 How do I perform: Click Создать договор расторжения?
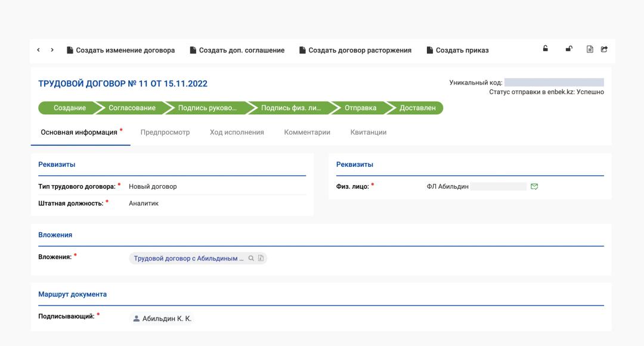pyautogui.click(x=355, y=51)
